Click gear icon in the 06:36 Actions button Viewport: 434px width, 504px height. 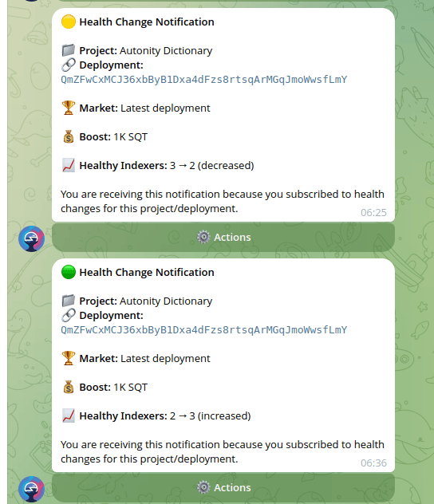click(203, 487)
